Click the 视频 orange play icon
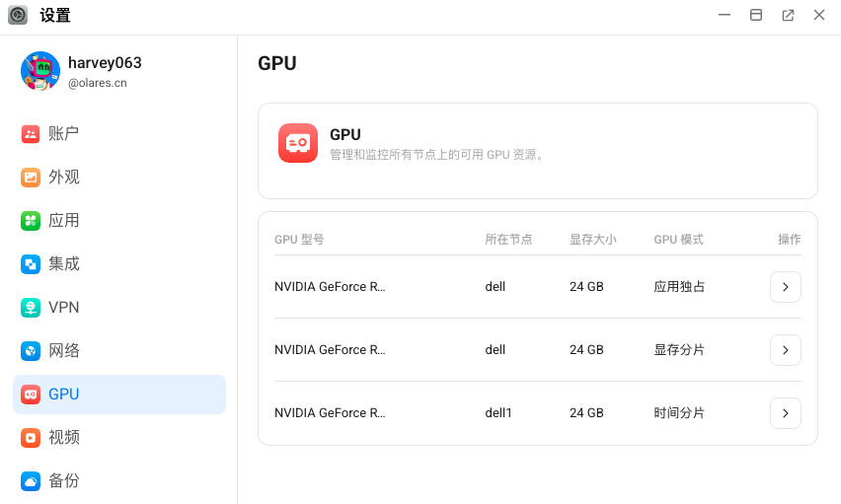The image size is (841, 504). [31, 438]
